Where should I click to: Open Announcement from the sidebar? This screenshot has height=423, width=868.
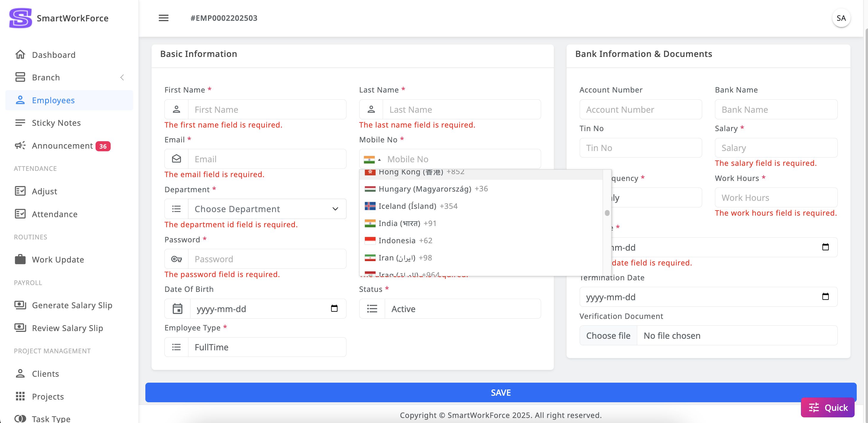tap(62, 146)
